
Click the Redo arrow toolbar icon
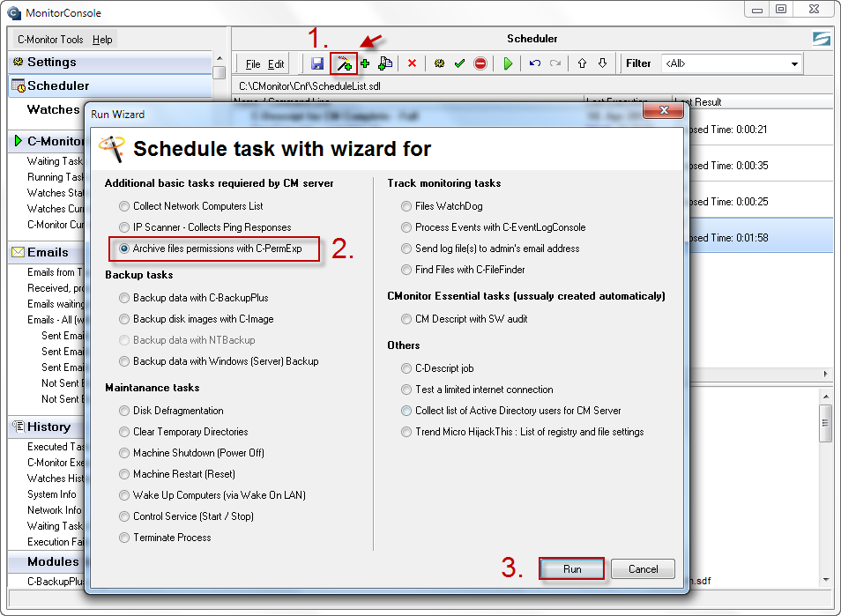click(x=555, y=63)
